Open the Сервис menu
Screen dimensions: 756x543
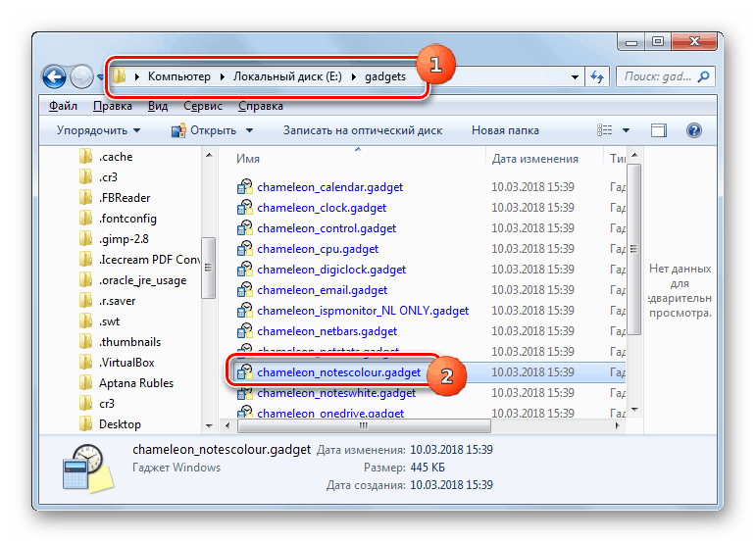203,106
